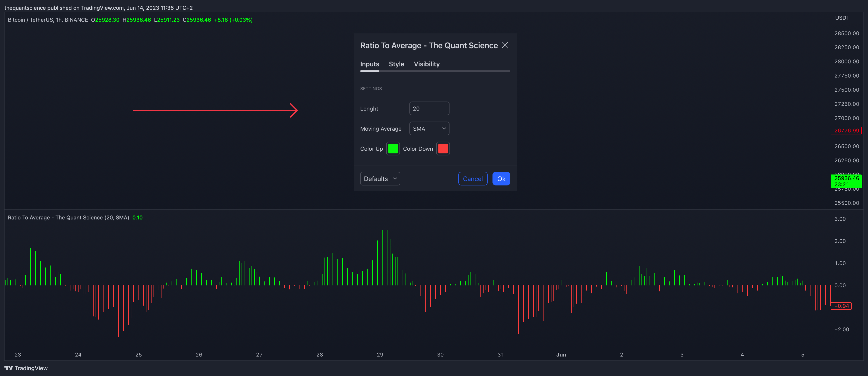Click the 29 date label on the time axis

tap(380, 355)
